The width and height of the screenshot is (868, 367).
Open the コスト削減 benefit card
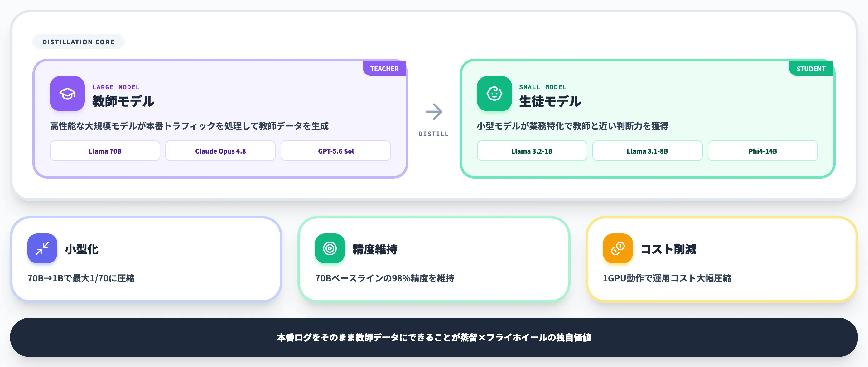click(722, 259)
